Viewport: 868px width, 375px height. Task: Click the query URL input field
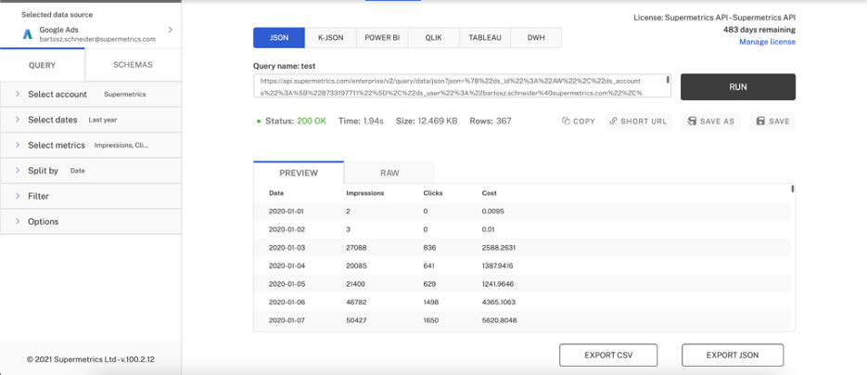click(461, 86)
